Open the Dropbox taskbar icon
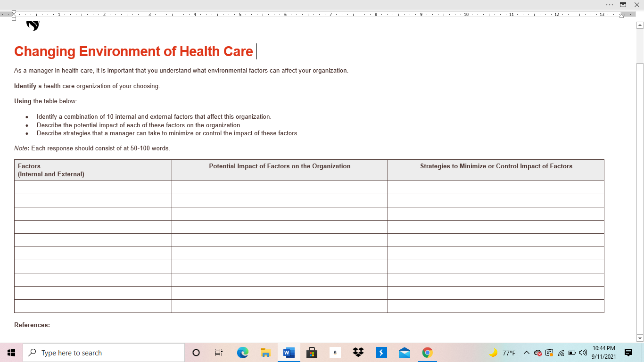 (358, 353)
